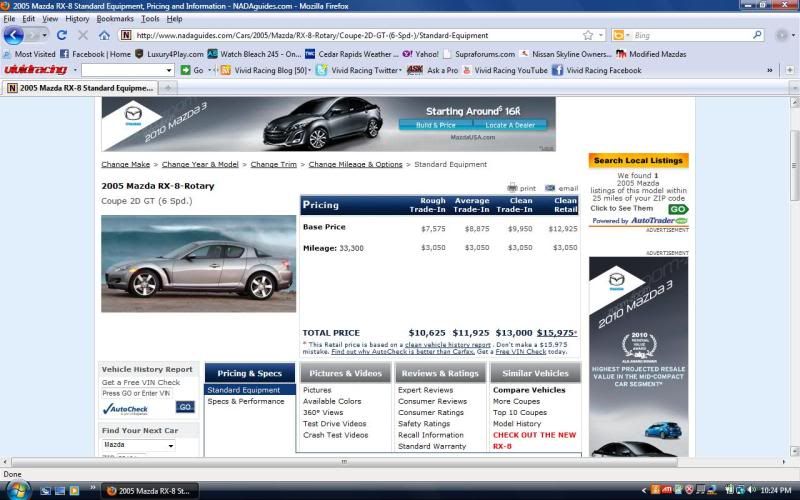The image size is (800, 500).
Task: Open Specs & Performance link
Action: (246, 401)
